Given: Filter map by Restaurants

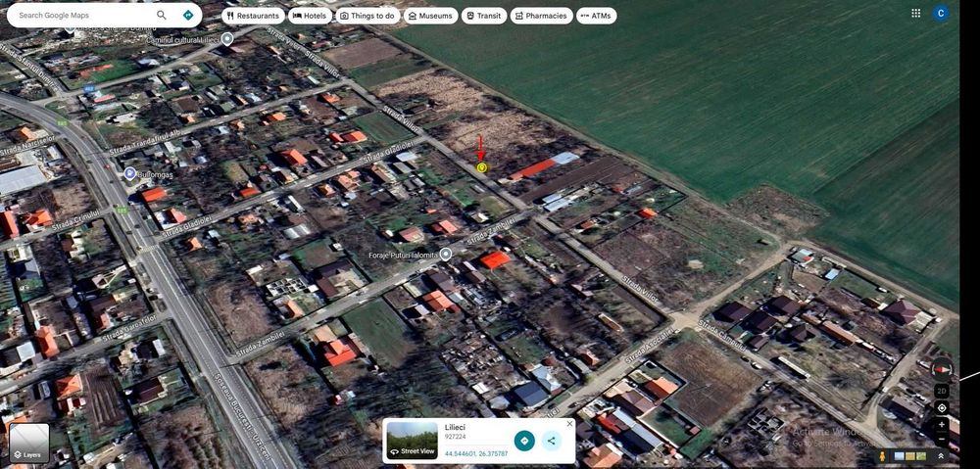Looking at the screenshot, I should pos(253,16).
